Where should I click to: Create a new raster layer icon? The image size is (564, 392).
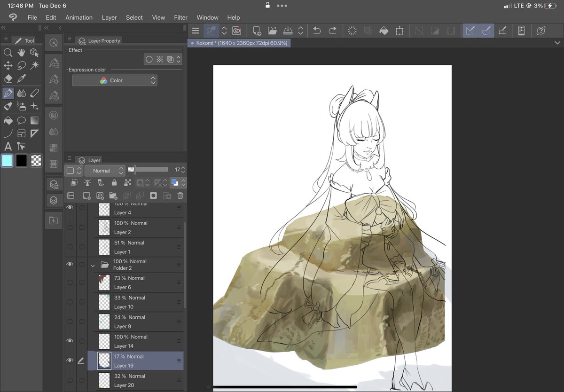86,196
